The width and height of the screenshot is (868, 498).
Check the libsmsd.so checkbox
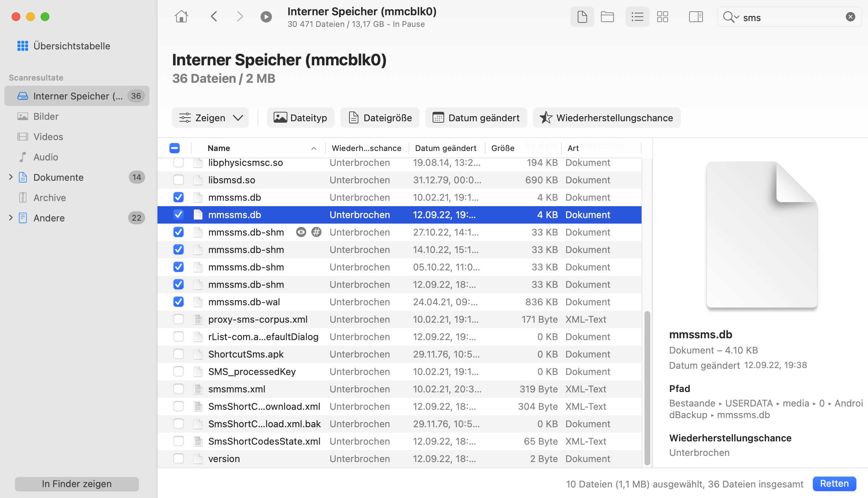click(179, 180)
